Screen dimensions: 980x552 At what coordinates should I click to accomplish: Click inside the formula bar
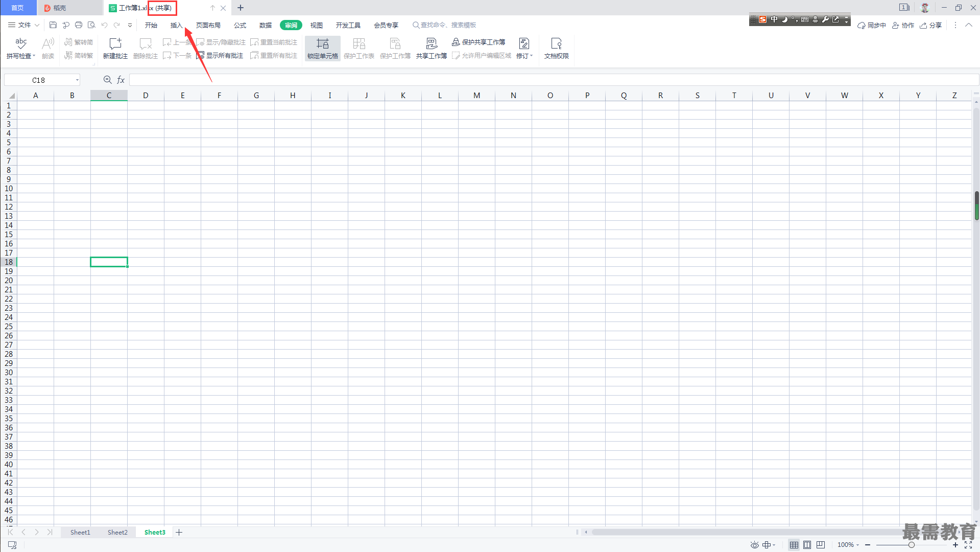click(554, 80)
